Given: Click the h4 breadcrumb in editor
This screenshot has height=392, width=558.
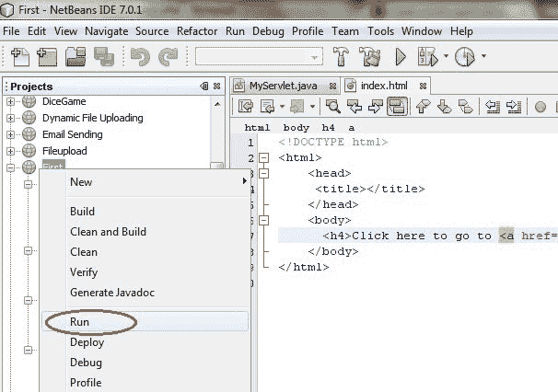Looking at the screenshot, I should pos(328,128).
